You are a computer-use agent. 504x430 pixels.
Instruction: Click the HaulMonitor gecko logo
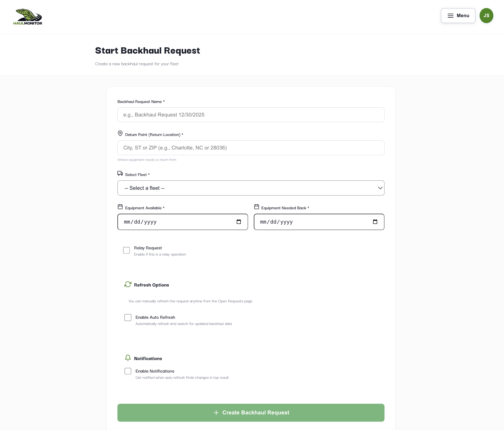click(28, 17)
